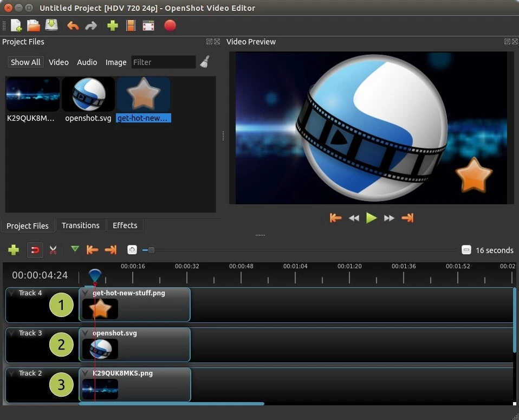Open the Effects tab
Viewport: 519px width, 420px height.
125,225
